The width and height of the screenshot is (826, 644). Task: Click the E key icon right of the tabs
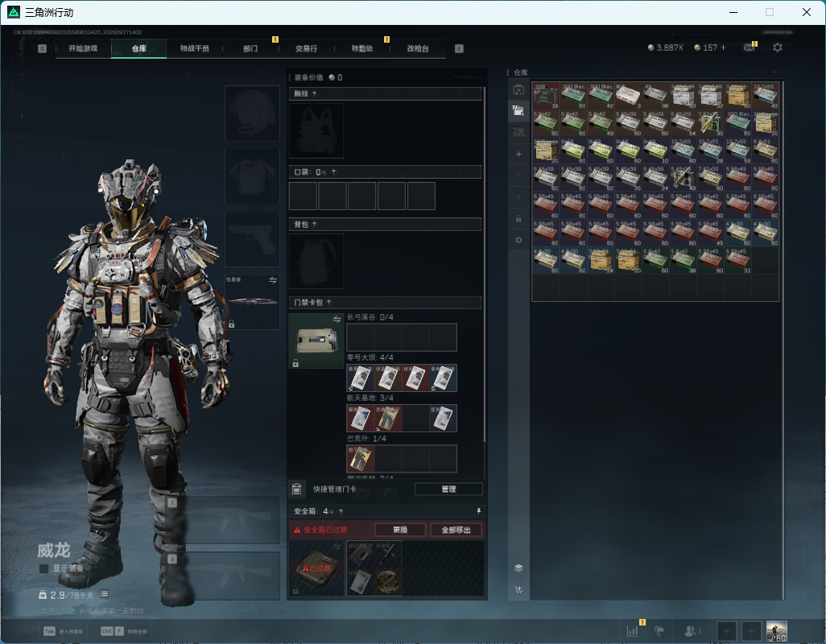point(459,48)
